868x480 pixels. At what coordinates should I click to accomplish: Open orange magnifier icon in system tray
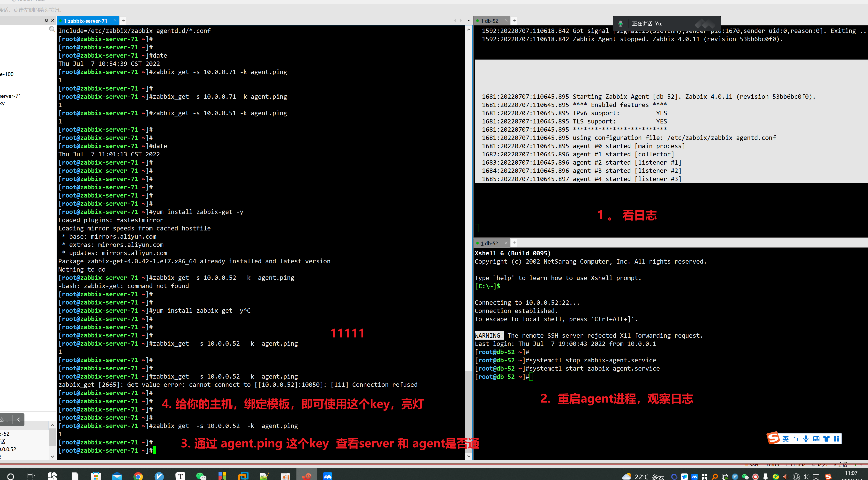coord(715,476)
